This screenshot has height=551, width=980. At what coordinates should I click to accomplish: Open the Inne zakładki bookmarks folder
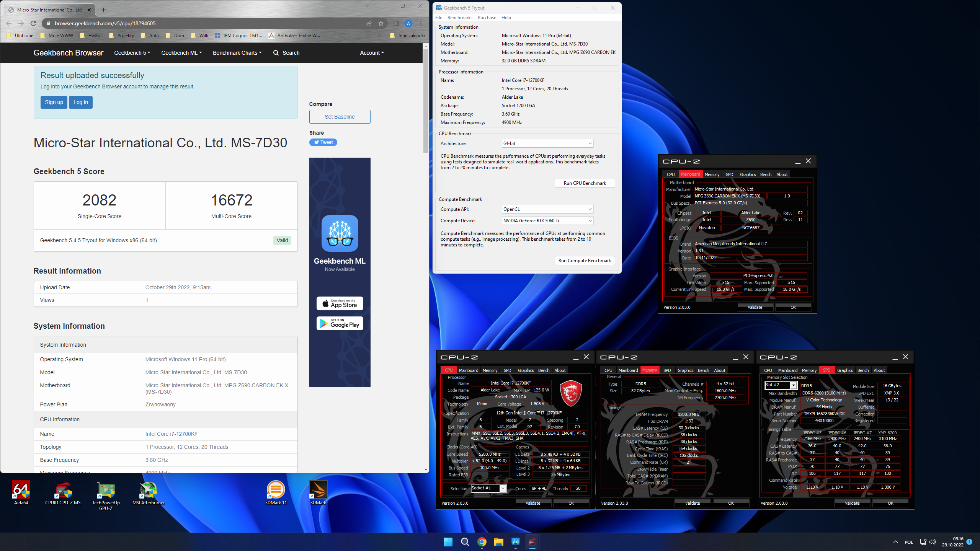407,36
